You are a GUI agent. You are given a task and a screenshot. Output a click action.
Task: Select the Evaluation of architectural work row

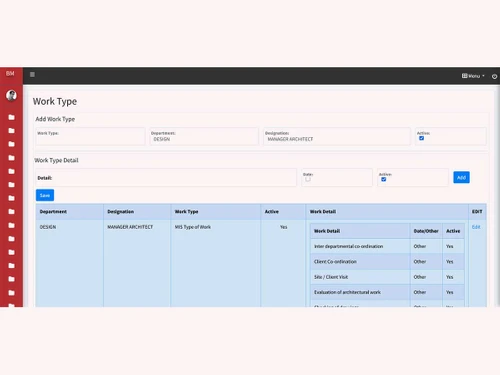pyautogui.click(x=387, y=292)
